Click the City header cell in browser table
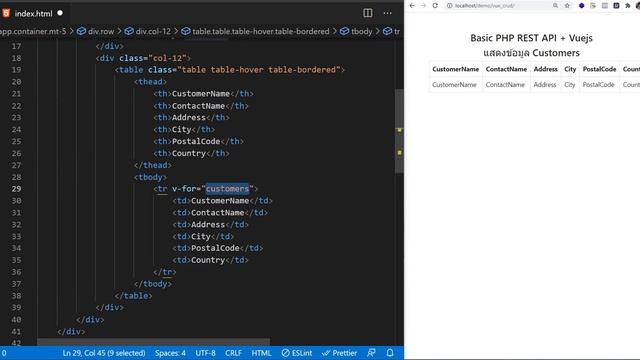 (x=570, y=69)
